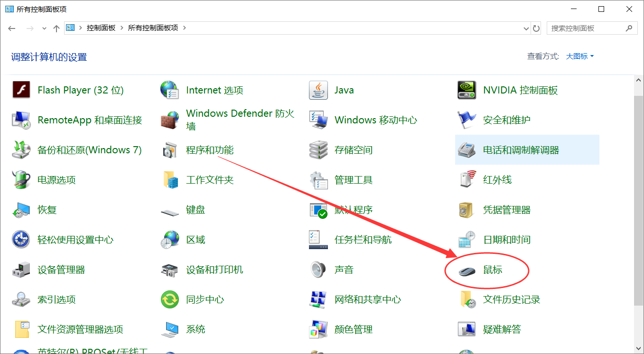Image resolution: width=644 pixels, height=354 pixels.
Task: Expand the chevron before 控制面板 in the address bar
Action: [80, 28]
